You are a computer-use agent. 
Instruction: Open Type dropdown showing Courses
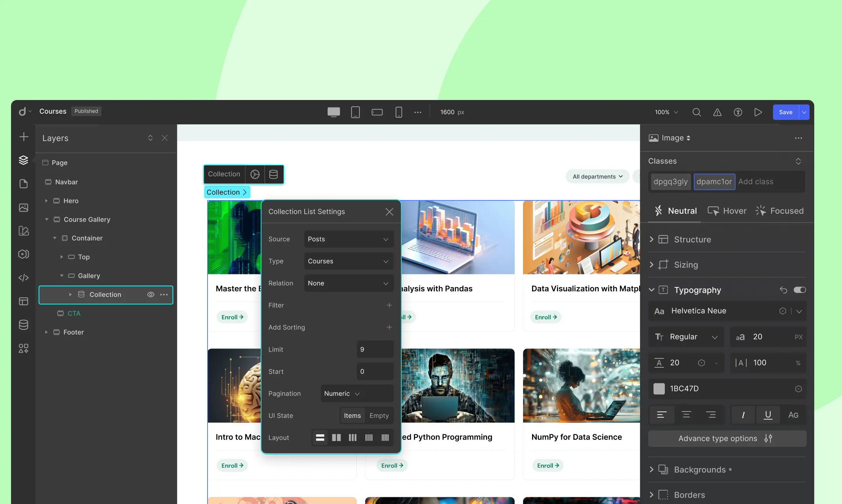pos(349,261)
